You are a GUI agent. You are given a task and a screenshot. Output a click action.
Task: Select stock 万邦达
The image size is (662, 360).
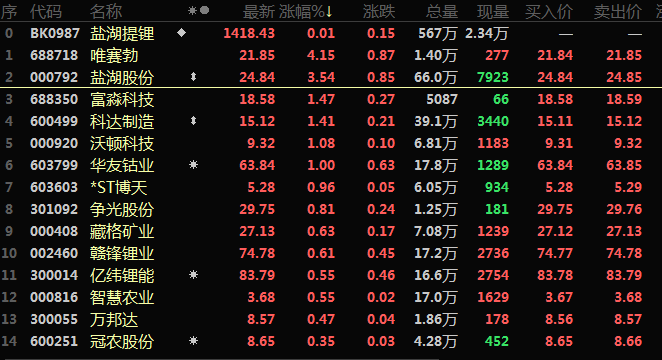pos(114,319)
